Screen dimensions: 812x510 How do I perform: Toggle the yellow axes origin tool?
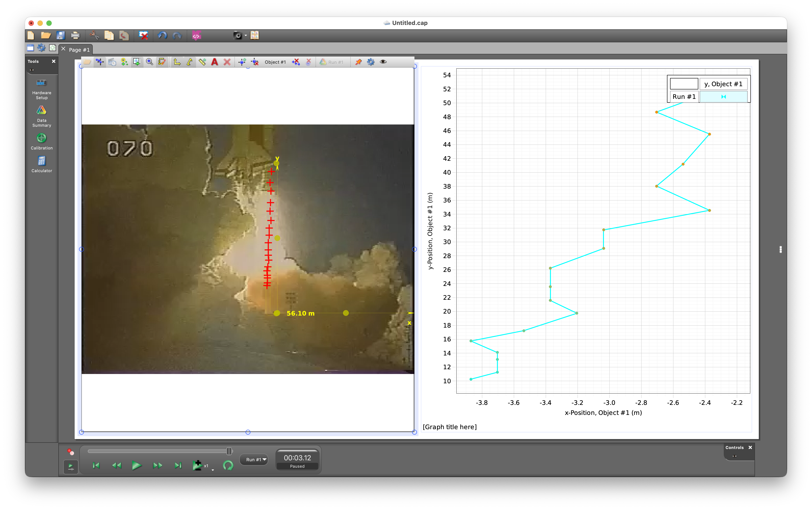177,62
